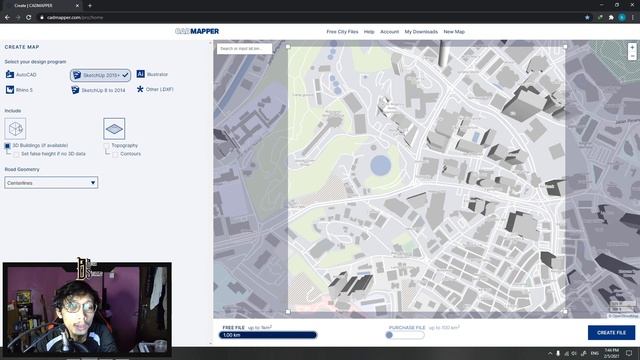
Task: Open the Help menu item
Action: point(369,31)
